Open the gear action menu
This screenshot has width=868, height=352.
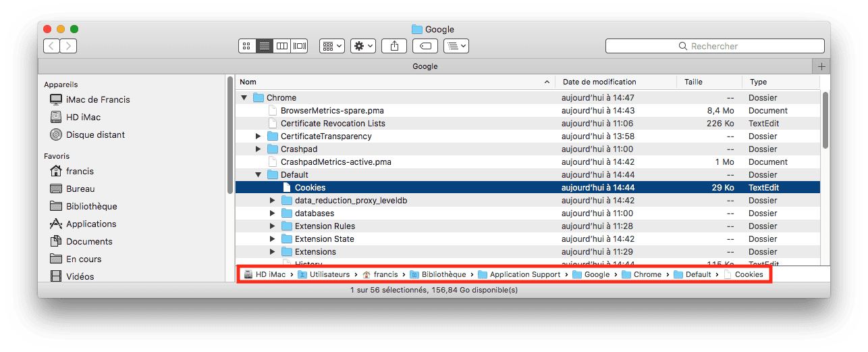(363, 46)
